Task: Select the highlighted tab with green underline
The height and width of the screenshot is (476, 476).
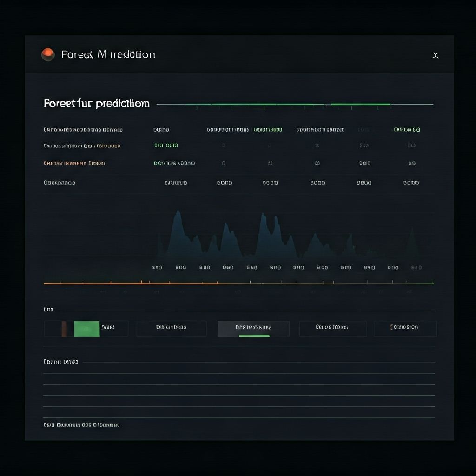Action: point(253,328)
